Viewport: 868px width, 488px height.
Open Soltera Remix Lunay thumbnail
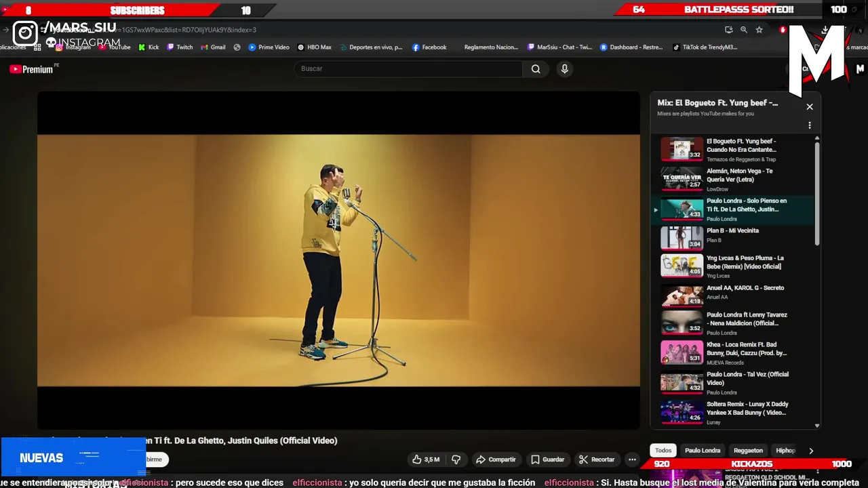tap(682, 412)
